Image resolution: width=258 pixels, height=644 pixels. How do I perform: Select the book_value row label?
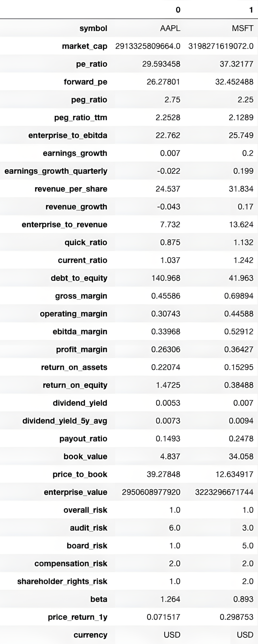85,457
